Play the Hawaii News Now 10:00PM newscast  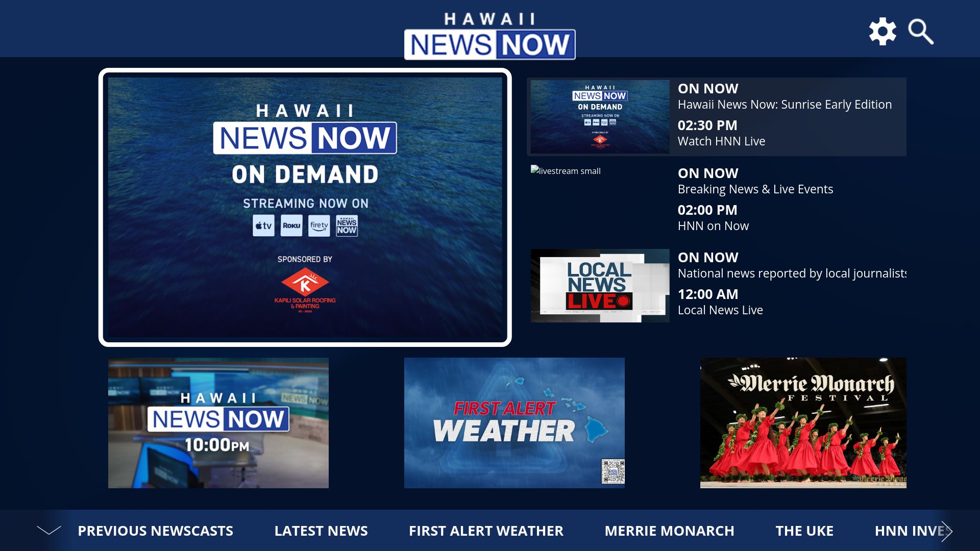[218, 423]
